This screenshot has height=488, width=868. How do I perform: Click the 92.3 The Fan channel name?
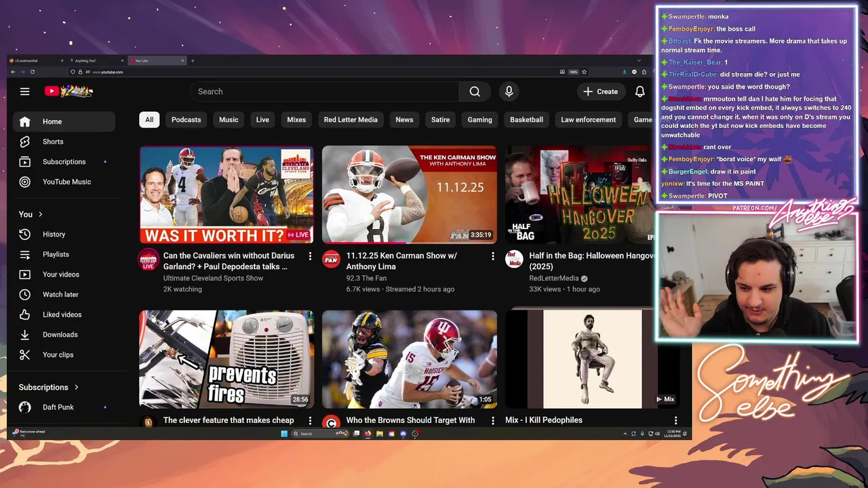click(x=366, y=279)
